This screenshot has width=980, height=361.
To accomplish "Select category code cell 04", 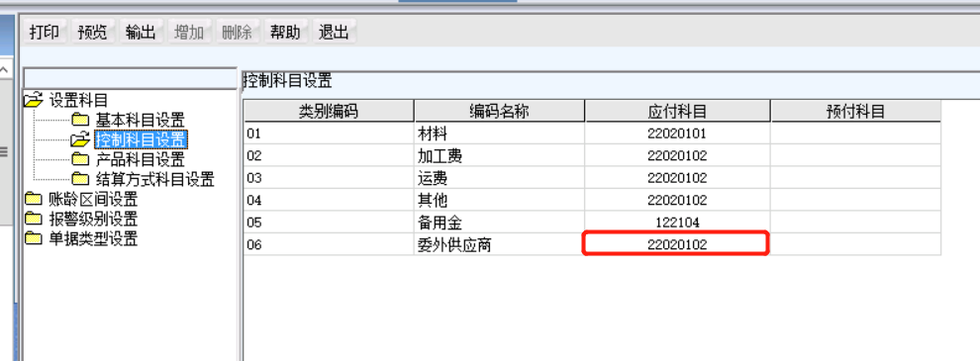I will click(329, 200).
